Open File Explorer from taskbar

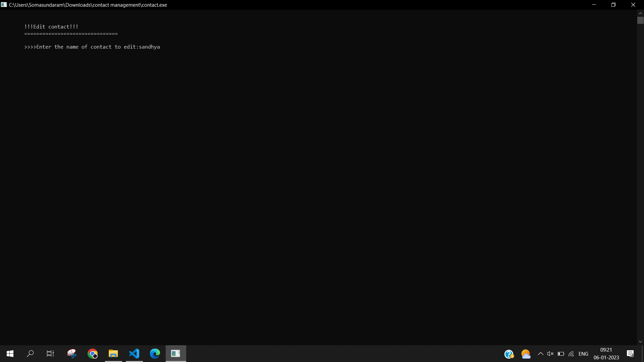[x=113, y=354]
